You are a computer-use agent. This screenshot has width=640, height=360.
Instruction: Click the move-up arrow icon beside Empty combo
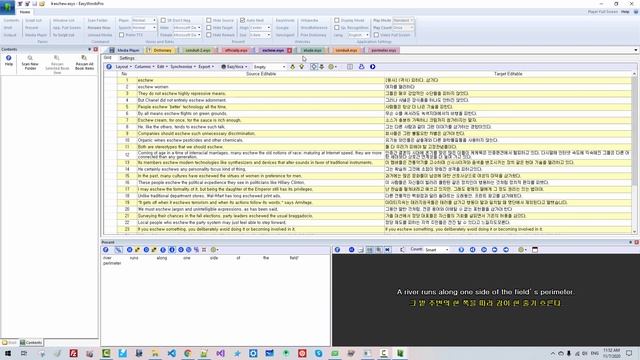click(293, 67)
